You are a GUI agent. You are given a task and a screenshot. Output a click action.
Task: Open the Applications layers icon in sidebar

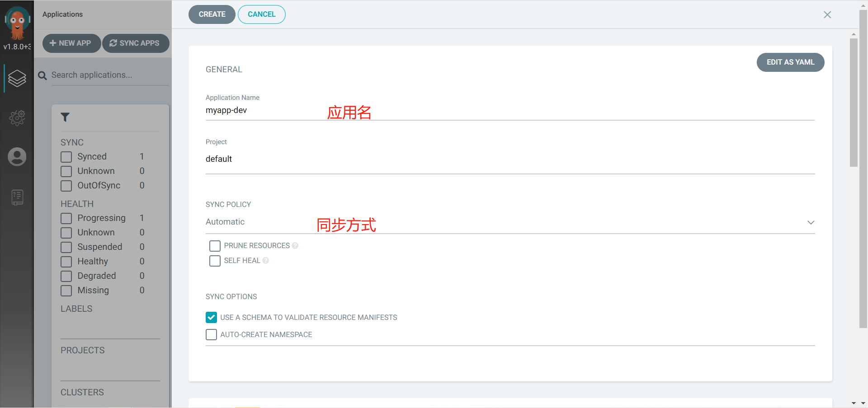coord(17,78)
